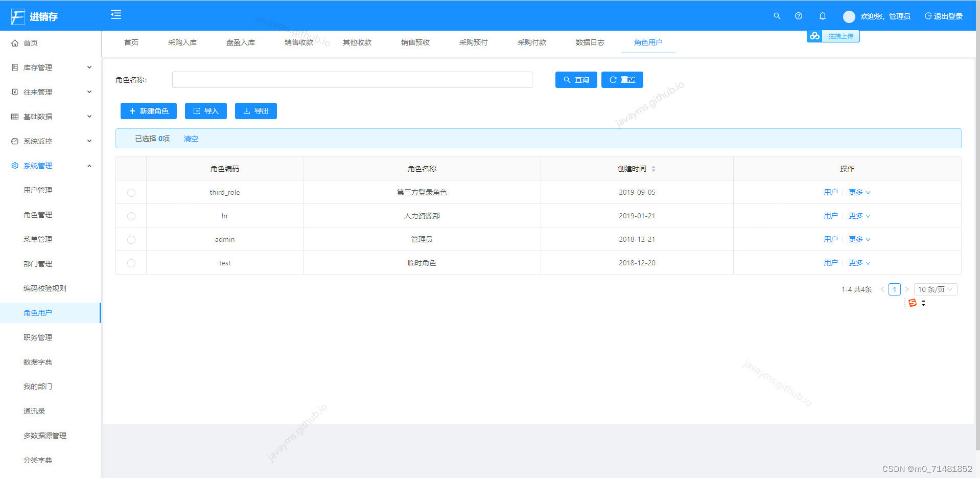Expand 库存管理 menu chevron

89,67
